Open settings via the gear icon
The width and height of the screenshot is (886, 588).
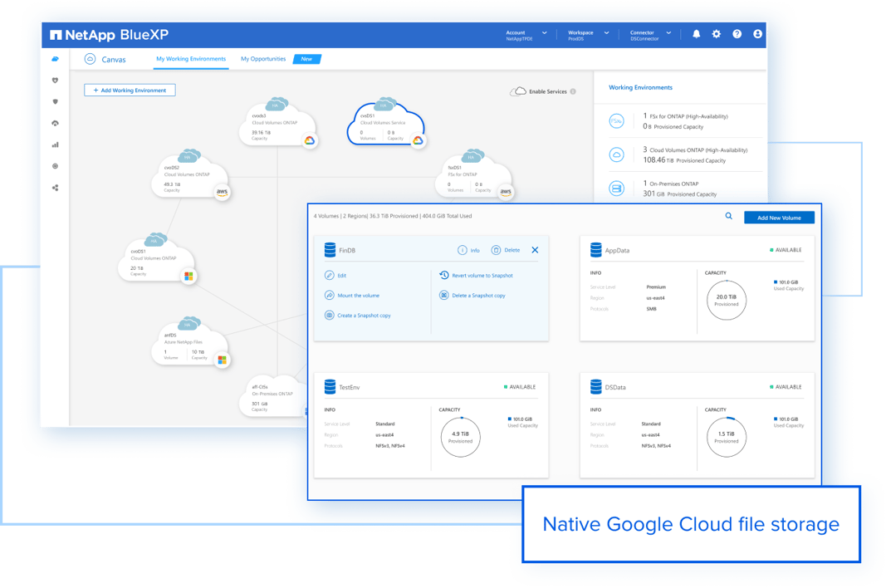(x=717, y=34)
